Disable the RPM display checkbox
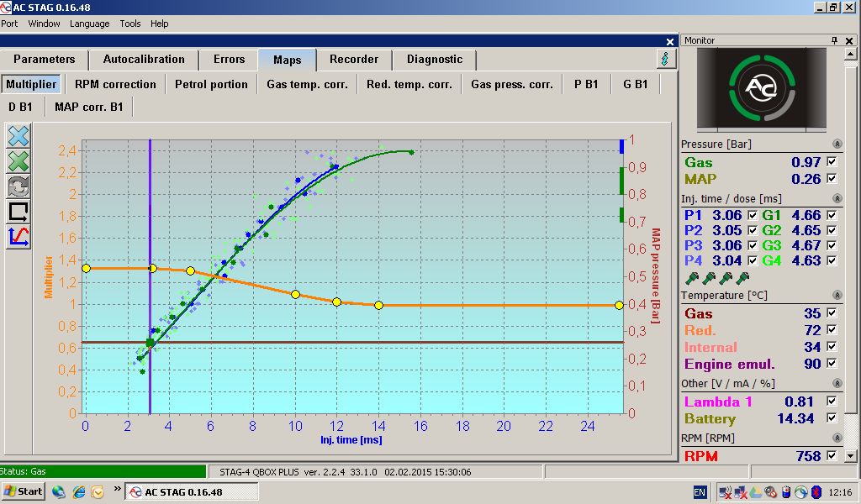The width and height of the screenshot is (861, 504). point(832,455)
